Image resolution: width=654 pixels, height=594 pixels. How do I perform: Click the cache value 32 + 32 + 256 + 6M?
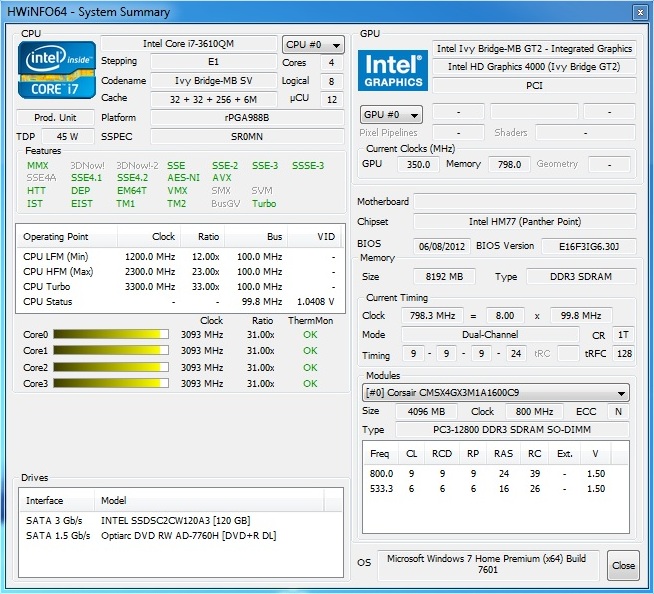tap(214, 99)
